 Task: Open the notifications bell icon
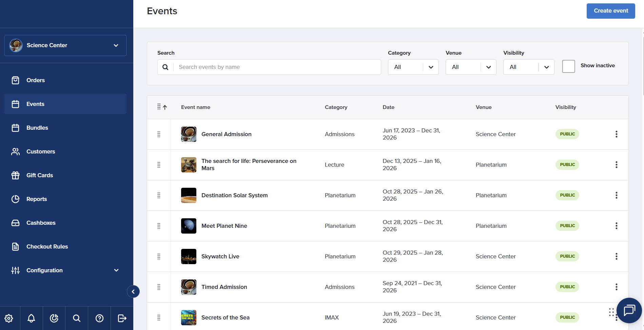point(31,318)
